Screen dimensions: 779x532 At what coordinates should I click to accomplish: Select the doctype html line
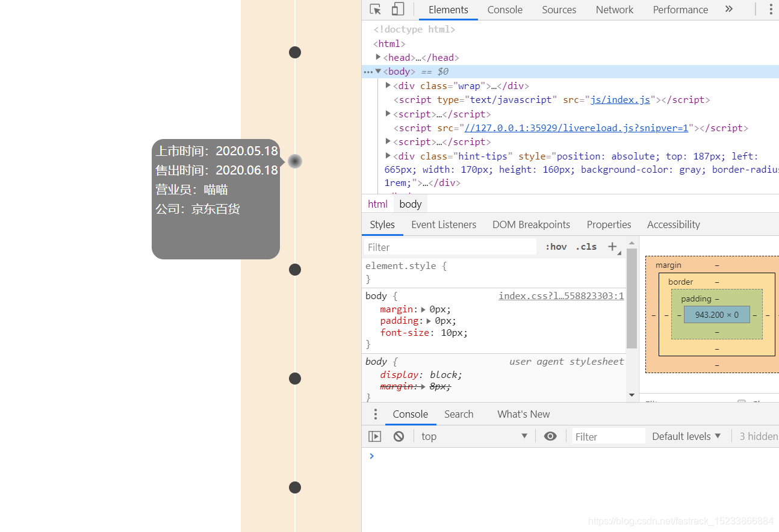click(414, 29)
